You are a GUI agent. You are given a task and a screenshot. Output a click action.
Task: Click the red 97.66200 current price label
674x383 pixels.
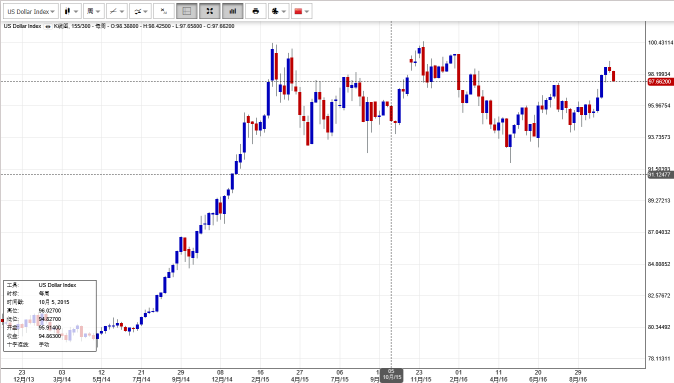coord(660,82)
